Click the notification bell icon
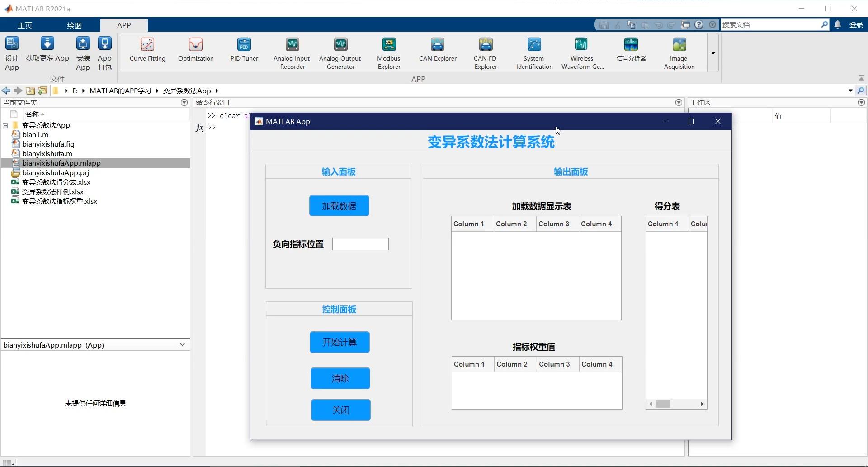This screenshot has width=868, height=467. (x=838, y=25)
